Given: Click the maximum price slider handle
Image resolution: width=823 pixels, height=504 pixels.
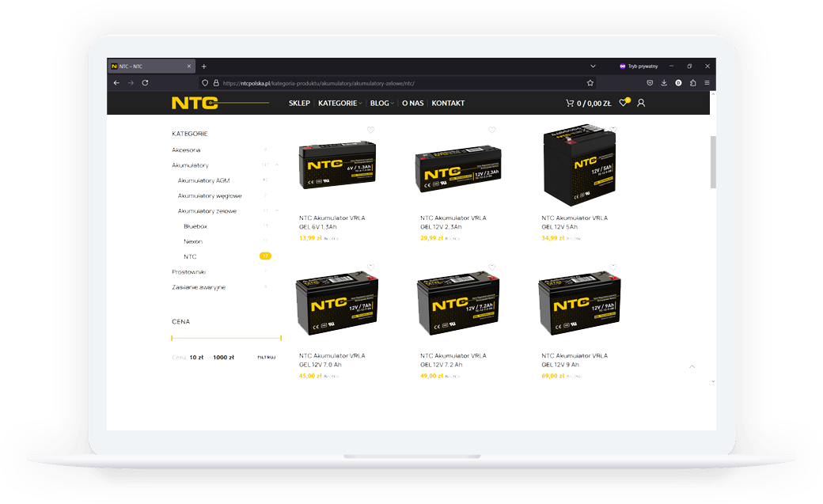Looking at the screenshot, I should 281,338.
